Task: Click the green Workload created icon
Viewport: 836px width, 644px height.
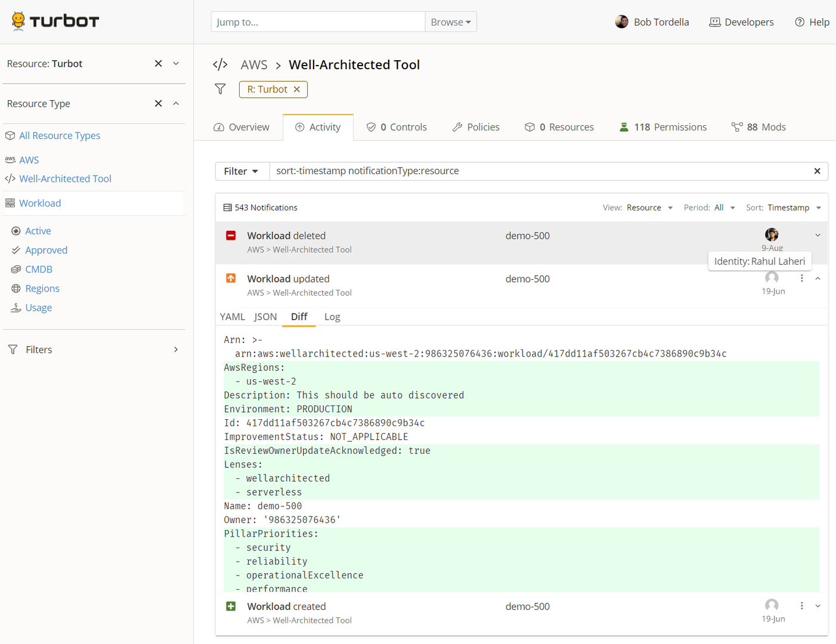Action: pos(231,606)
